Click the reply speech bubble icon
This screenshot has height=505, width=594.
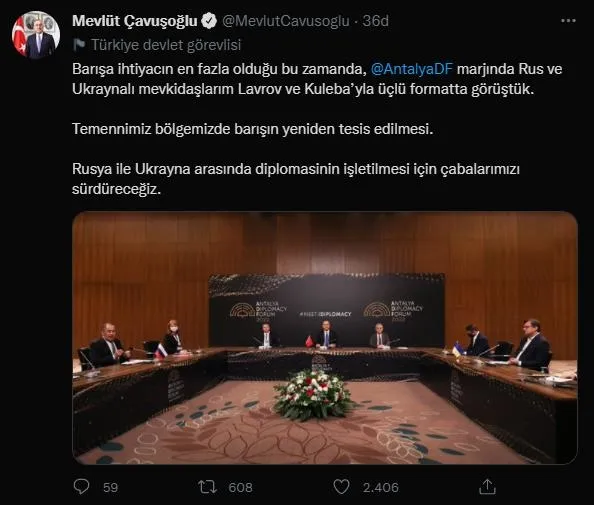pos(81,486)
